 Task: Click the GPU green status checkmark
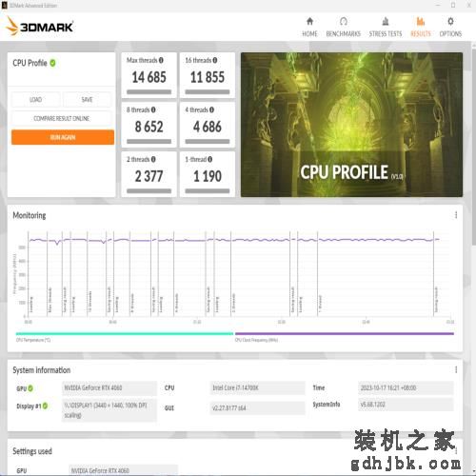30,388
